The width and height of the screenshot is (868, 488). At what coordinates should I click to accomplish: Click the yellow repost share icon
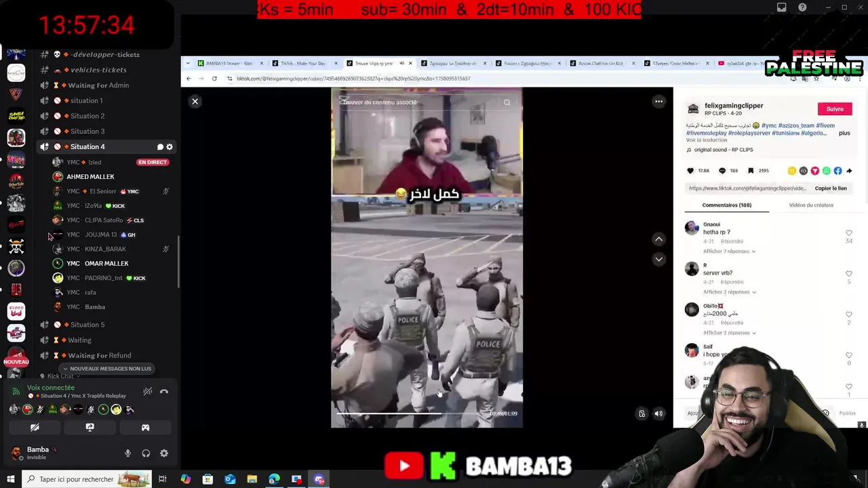click(791, 171)
